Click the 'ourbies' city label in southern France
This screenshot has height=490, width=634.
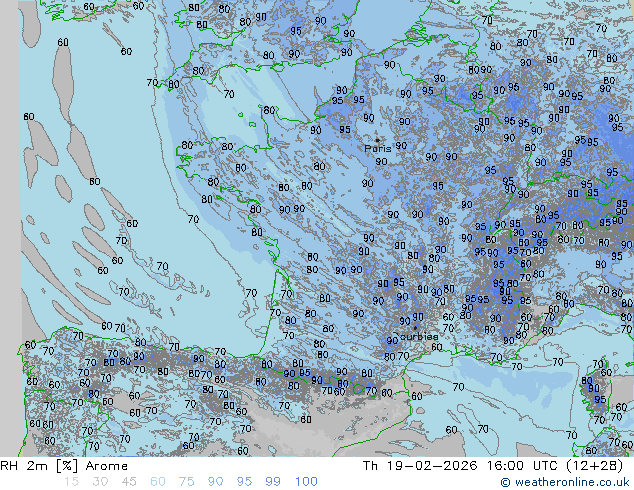(419, 336)
